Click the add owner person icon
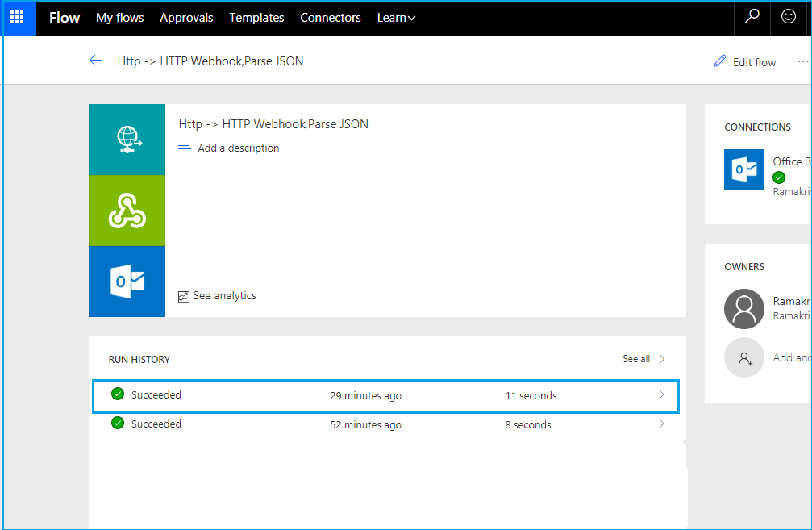 point(744,357)
